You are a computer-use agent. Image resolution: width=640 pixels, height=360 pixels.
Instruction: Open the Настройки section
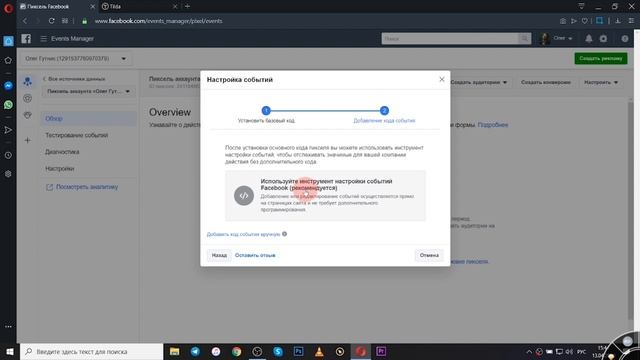tap(60, 169)
